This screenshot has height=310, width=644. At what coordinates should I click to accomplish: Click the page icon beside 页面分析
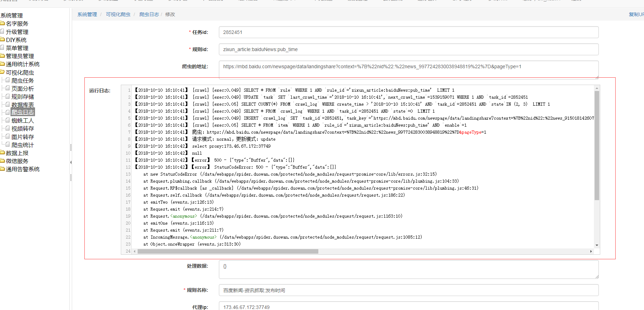[x=8, y=88]
